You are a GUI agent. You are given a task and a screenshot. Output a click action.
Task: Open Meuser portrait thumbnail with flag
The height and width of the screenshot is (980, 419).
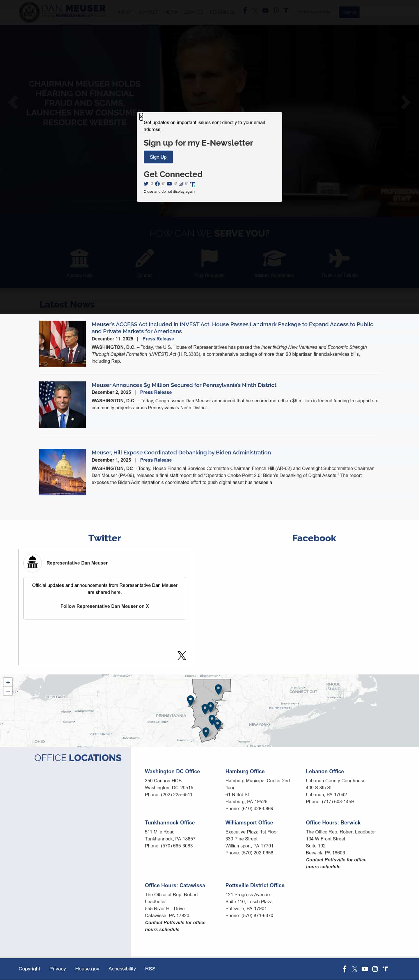click(x=63, y=405)
